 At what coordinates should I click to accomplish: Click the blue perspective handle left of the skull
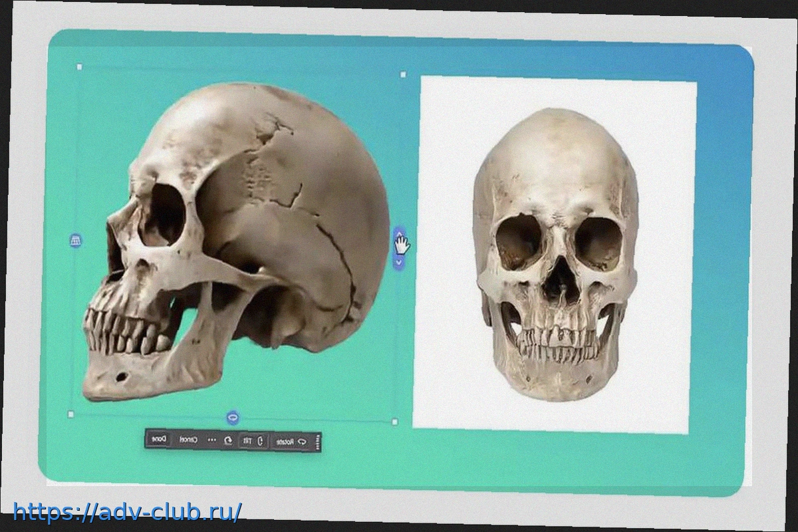pos(76,241)
